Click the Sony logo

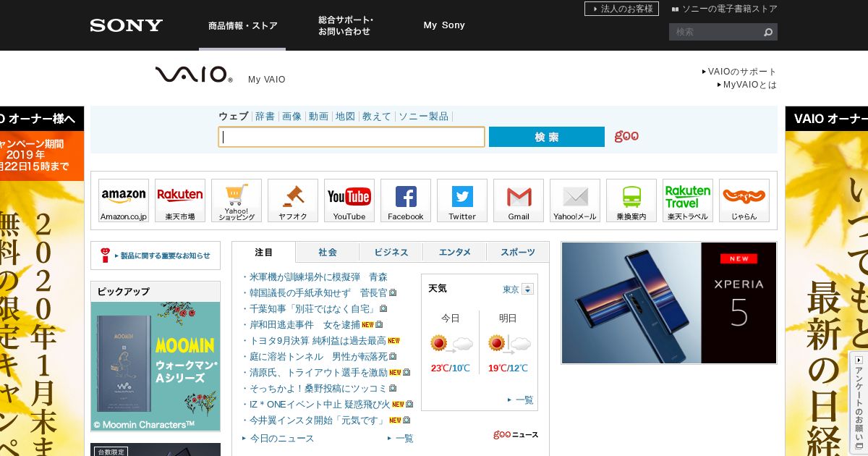pyautogui.click(x=127, y=25)
